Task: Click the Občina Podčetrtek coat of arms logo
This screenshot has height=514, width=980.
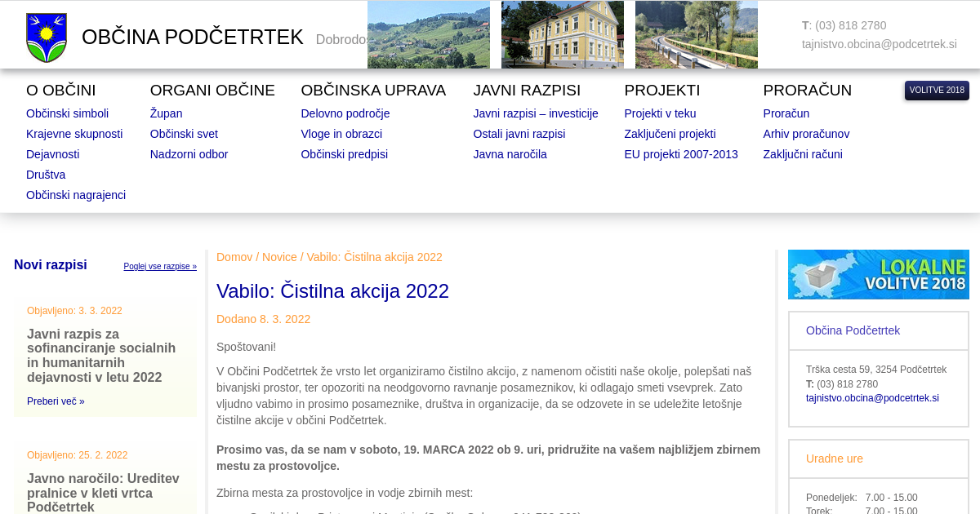Action: (x=47, y=38)
